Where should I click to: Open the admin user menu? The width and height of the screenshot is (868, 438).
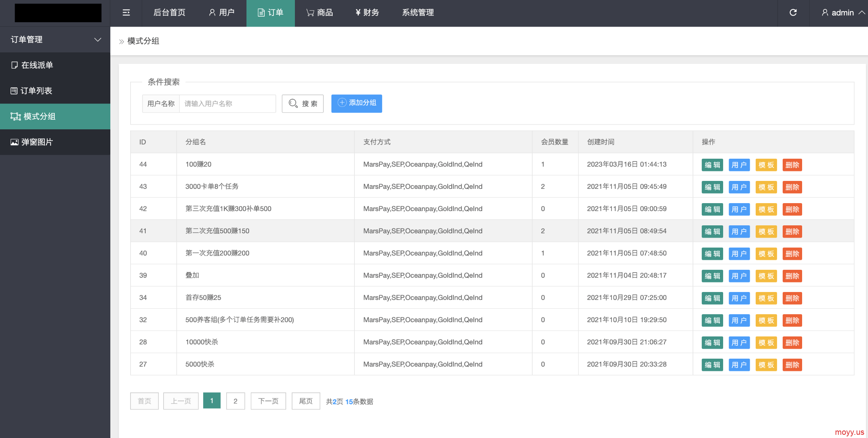point(843,13)
